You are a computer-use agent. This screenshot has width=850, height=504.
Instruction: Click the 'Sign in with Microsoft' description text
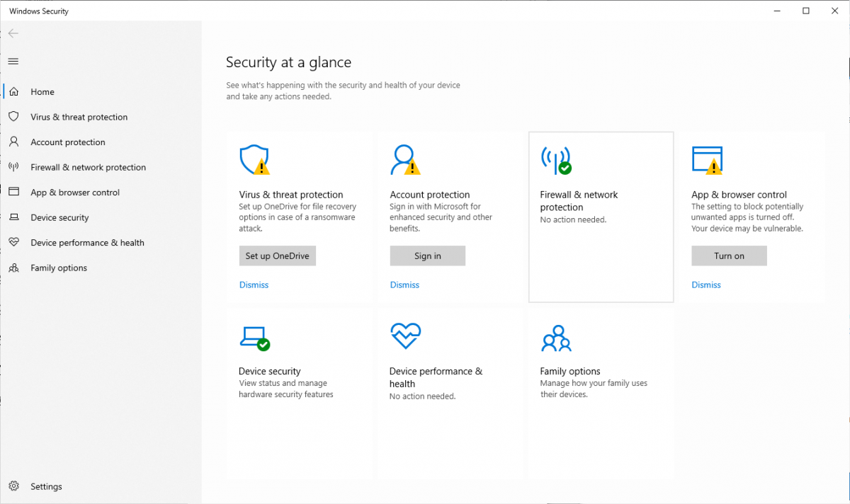click(x=441, y=217)
